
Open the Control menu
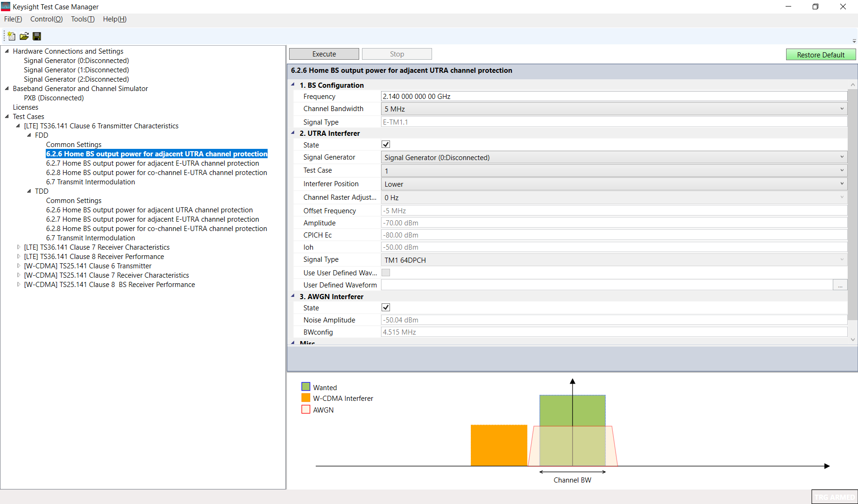pos(46,19)
